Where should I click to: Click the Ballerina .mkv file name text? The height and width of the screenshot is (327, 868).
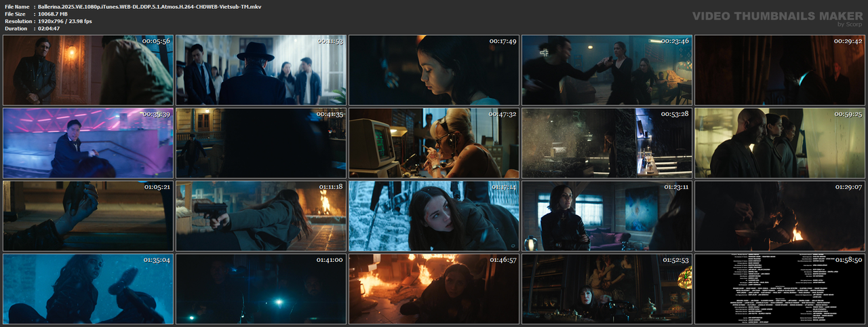click(x=150, y=6)
